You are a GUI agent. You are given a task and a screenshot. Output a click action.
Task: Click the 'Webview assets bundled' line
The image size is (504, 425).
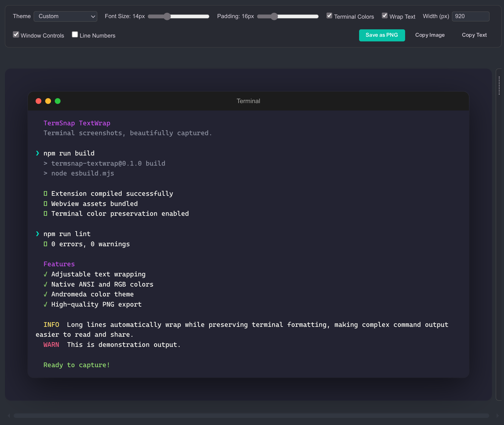(x=94, y=204)
